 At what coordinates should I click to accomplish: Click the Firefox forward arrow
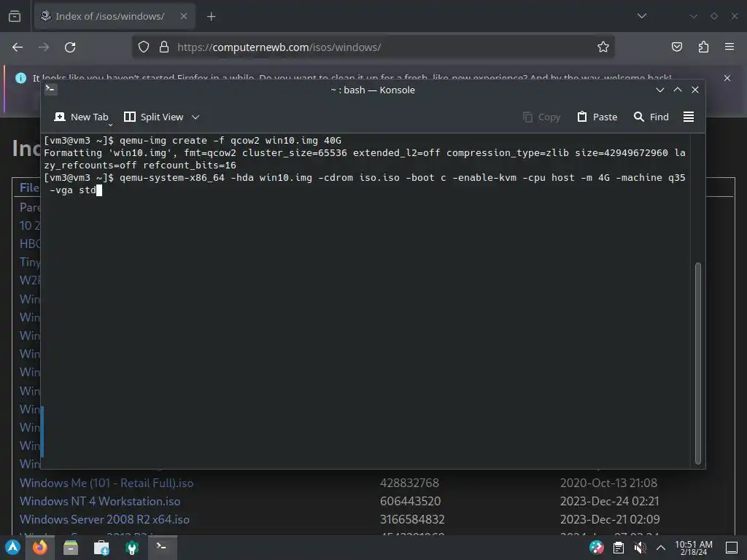click(44, 47)
